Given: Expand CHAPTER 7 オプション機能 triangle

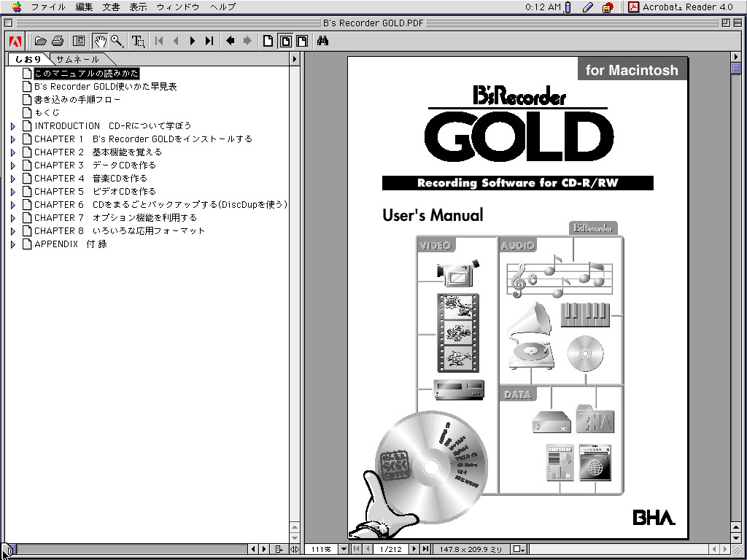Looking at the screenshot, I should click(x=13, y=217).
